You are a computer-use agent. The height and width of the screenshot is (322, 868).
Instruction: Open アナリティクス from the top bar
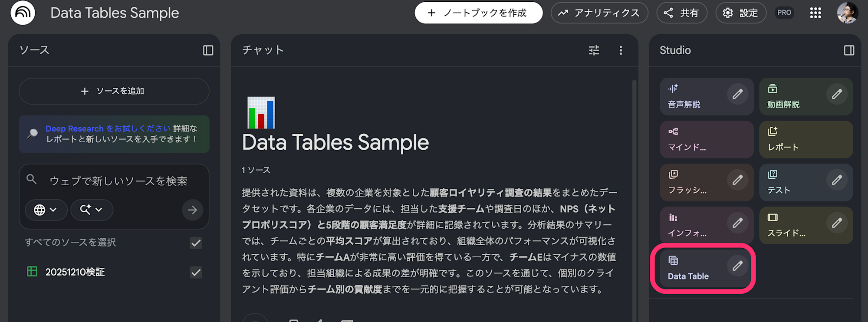(599, 13)
